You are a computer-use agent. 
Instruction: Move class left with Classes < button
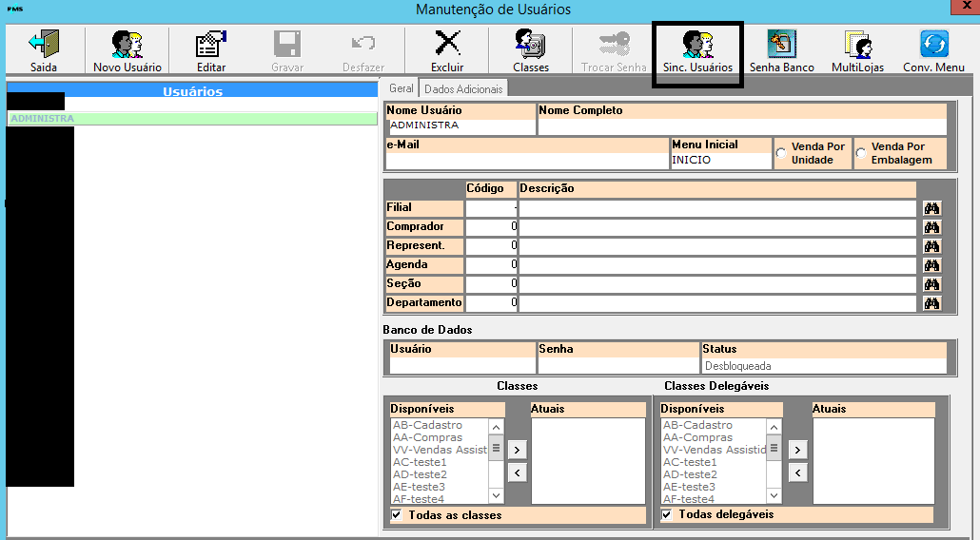tap(517, 472)
